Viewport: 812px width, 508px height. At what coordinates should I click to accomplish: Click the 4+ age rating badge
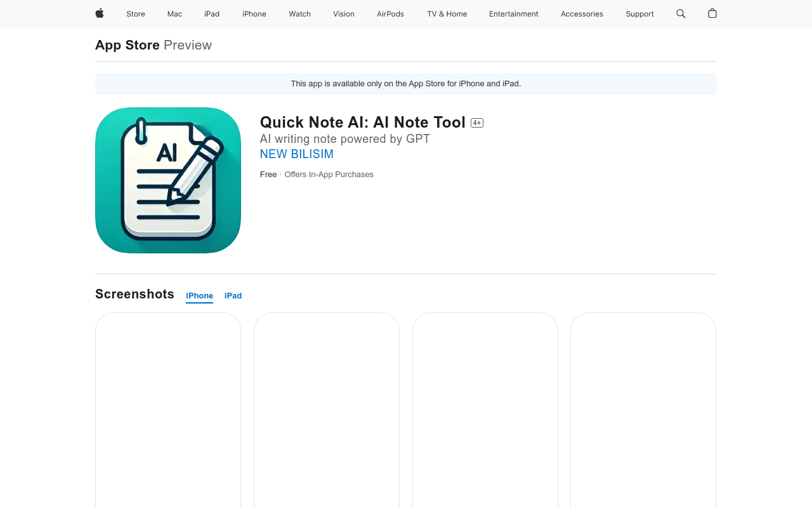coord(477,123)
